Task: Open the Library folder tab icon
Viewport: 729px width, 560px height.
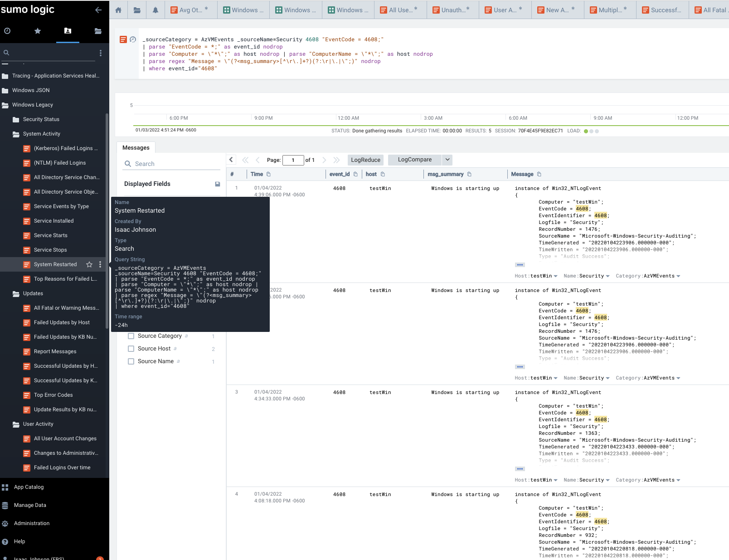Action: (98, 31)
